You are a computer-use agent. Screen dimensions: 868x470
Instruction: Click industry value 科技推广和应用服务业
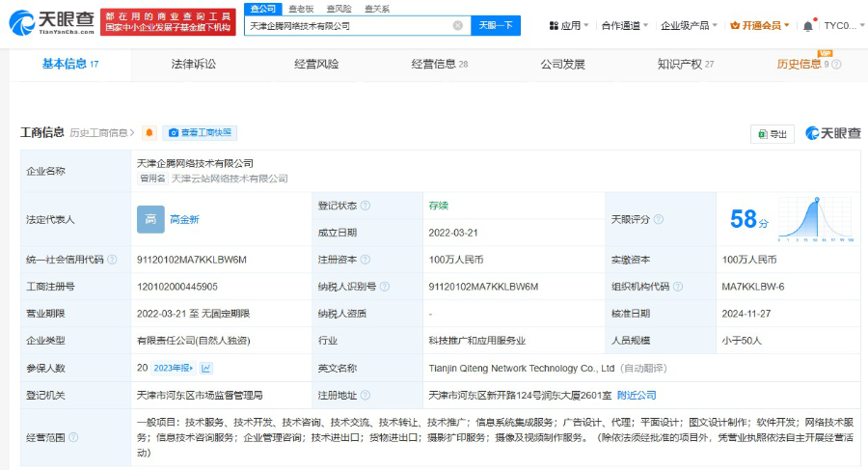pyautogui.click(x=476, y=341)
